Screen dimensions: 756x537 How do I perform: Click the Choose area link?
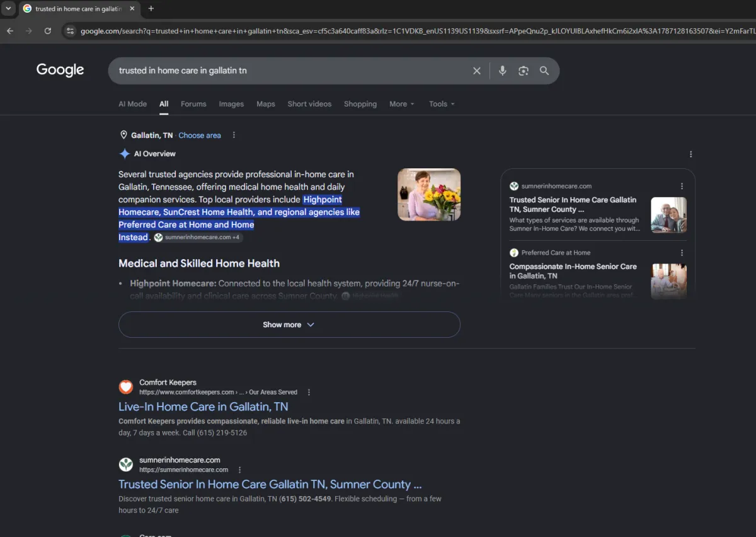pyautogui.click(x=200, y=135)
